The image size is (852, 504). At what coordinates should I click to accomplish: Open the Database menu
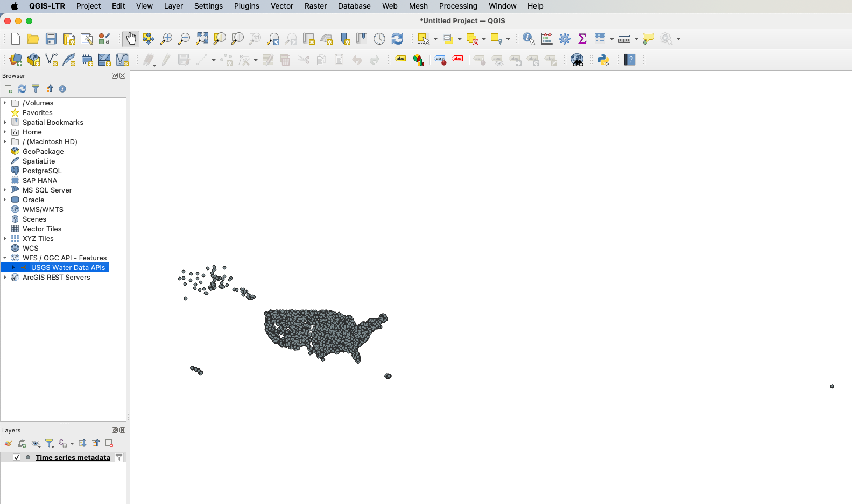click(x=354, y=6)
